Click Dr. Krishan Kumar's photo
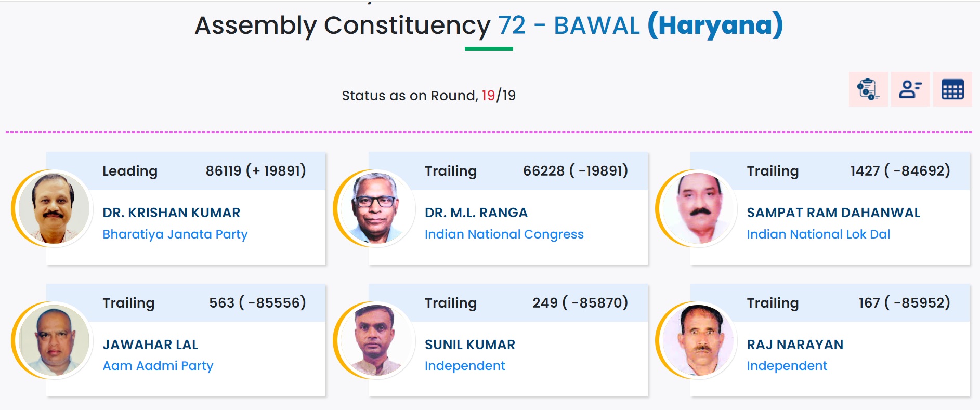The width and height of the screenshot is (980, 410). tap(54, 208)
